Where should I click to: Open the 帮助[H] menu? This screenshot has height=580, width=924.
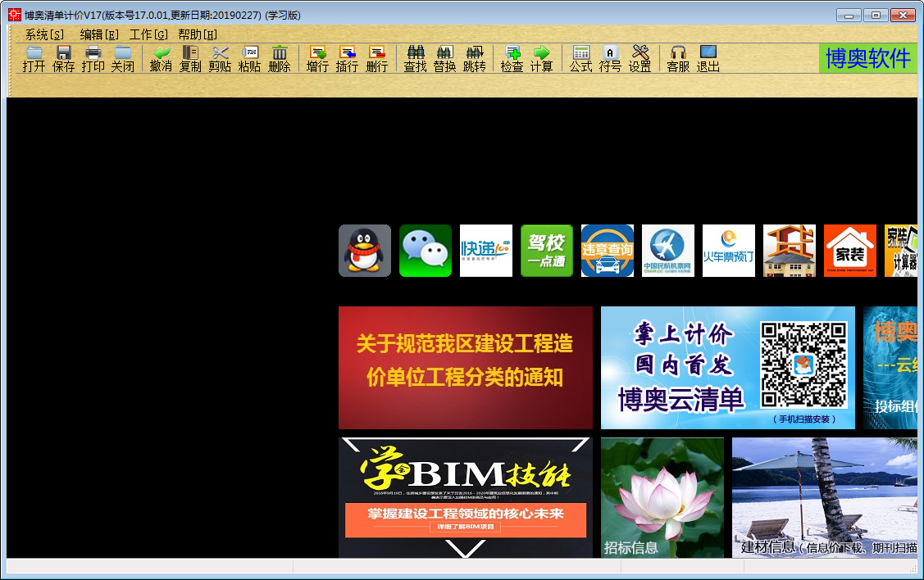(198, 34)
